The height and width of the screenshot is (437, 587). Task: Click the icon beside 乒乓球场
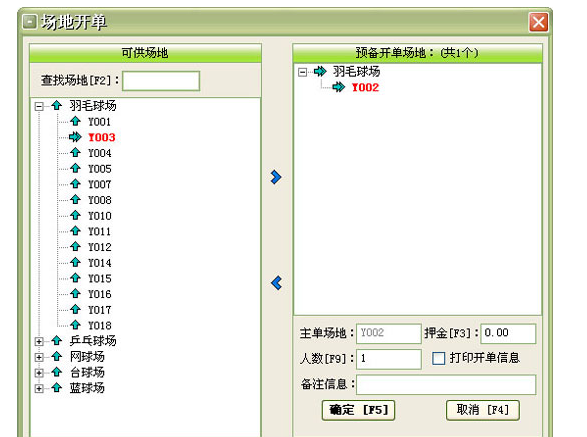[57, 341]
